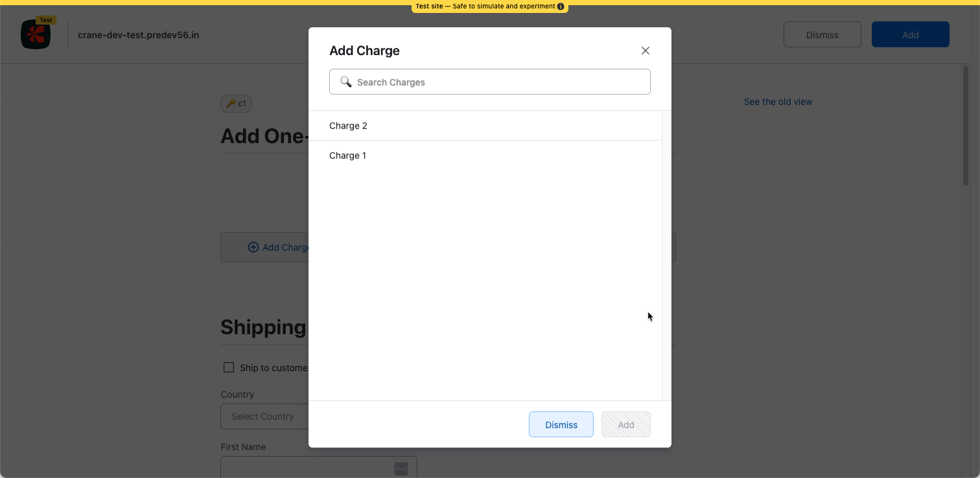Click the ellipsis icon in First Name field
Screen dimensions: 980x478
point(401,468)
